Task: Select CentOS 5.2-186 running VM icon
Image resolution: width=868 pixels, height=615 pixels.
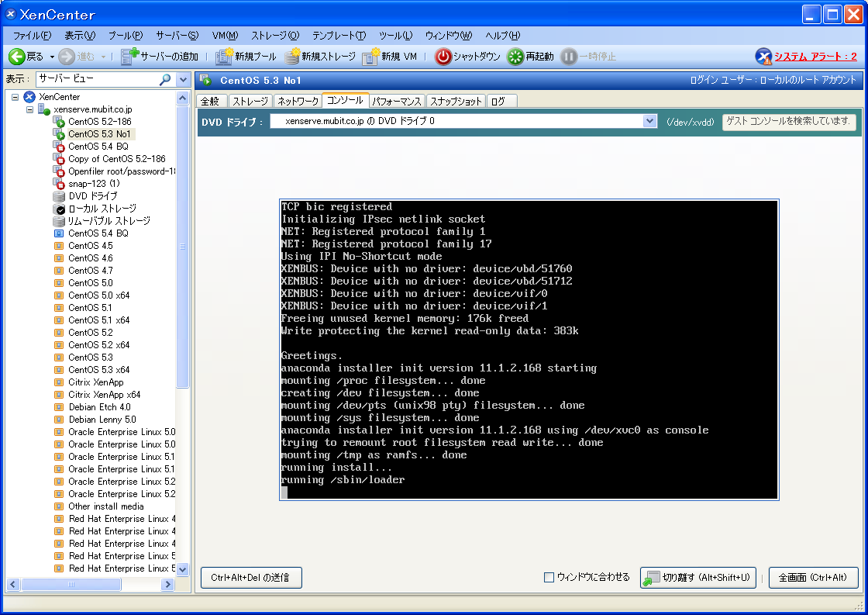Action: [x=59, y=121]
